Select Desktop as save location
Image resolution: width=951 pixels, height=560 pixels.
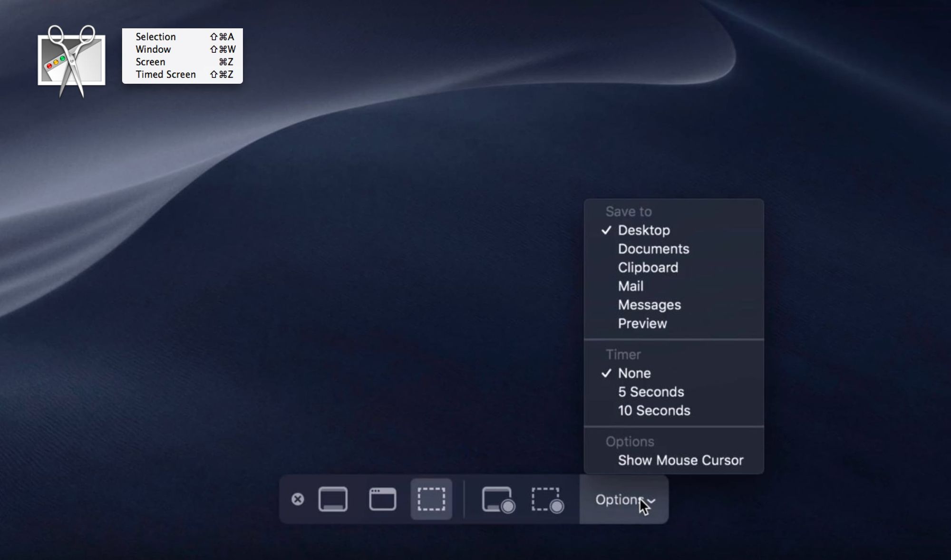tap(644, 230)
